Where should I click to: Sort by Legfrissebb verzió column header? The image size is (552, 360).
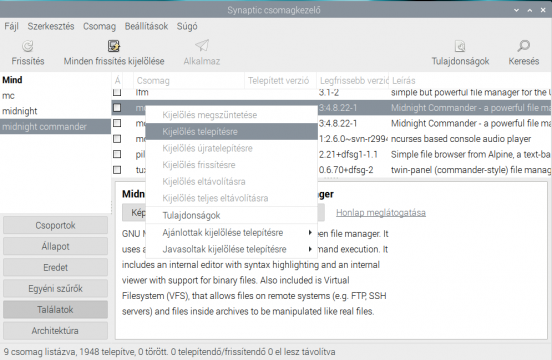point(353,81)
